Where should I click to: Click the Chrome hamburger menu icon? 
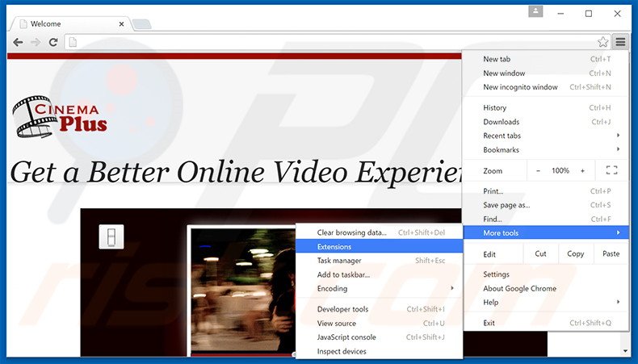click(x=619, y=42)
